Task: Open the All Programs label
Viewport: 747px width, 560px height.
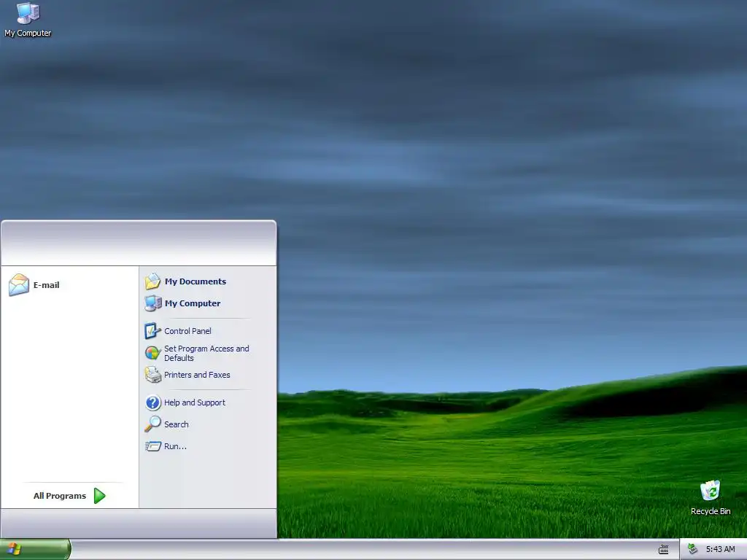Action: point(60,496)
